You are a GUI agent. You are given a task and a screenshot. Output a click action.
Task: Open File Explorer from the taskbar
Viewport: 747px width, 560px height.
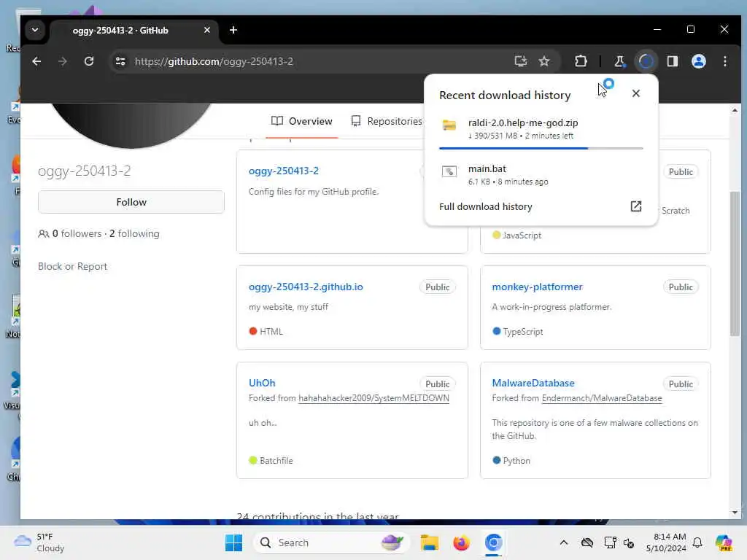click(429, 542)
